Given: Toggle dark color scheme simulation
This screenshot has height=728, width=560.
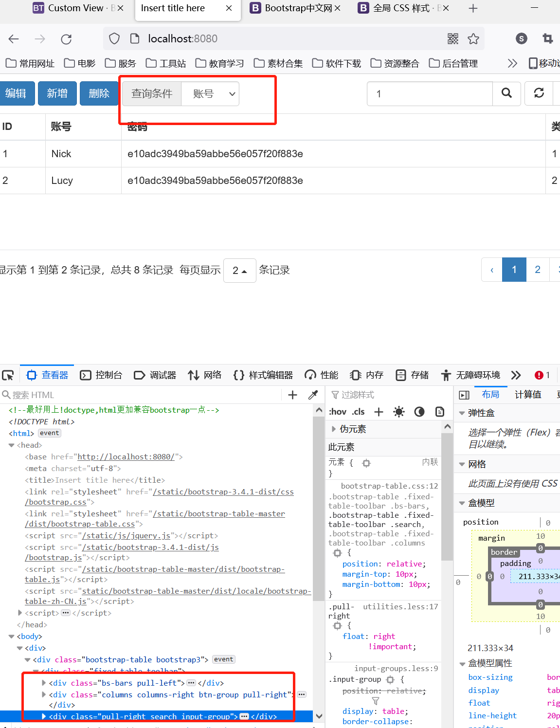Looking at the screenshot, I should pos(419,412).
